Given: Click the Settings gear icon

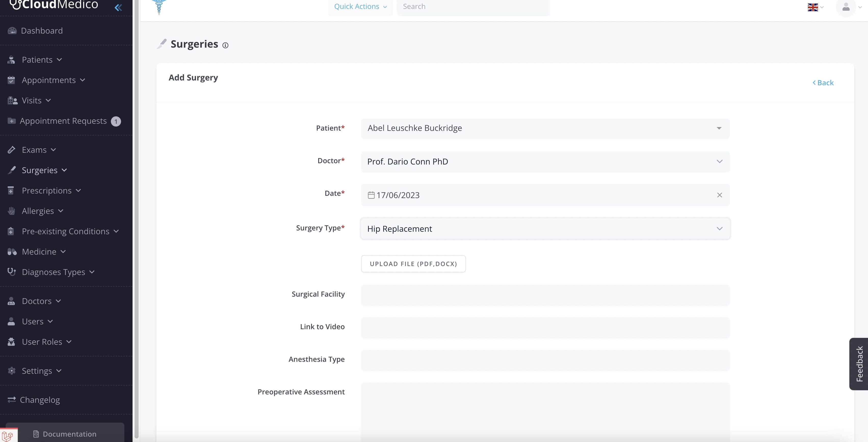Looking at the screenshot, I should coord(12,371).
